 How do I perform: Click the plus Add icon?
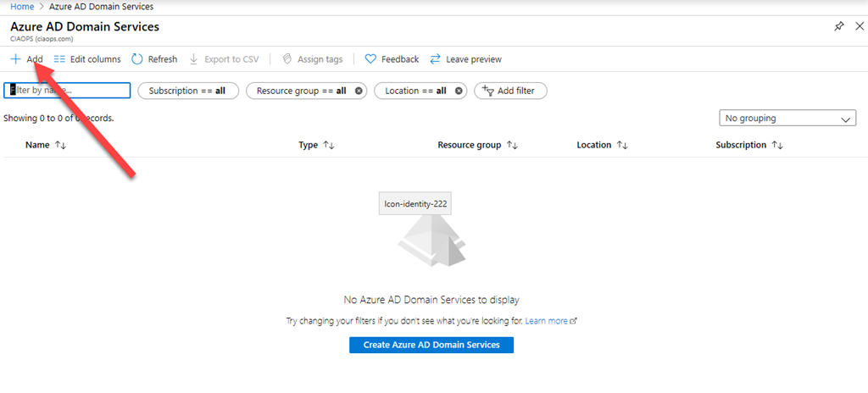pos(15,59)
